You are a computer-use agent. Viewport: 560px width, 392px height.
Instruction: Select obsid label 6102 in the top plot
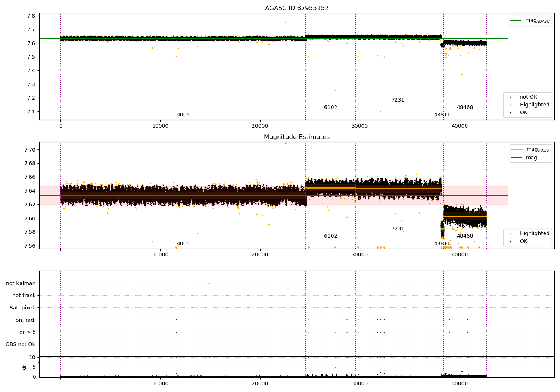coord(330,108)
